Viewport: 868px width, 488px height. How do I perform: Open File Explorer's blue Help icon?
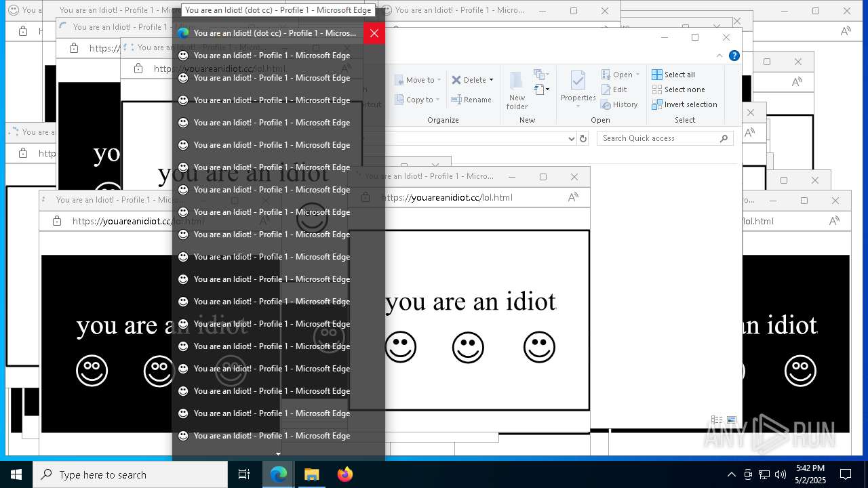734,56
